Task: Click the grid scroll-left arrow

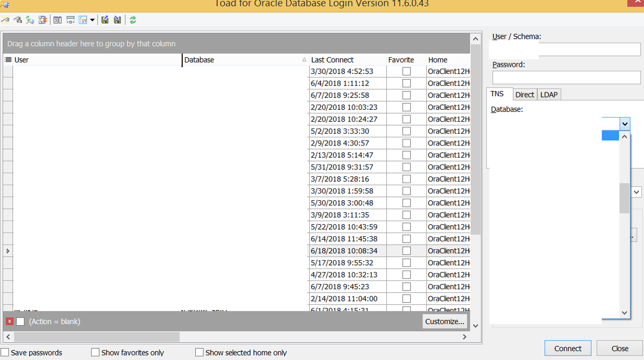Action: coord(8,337)
